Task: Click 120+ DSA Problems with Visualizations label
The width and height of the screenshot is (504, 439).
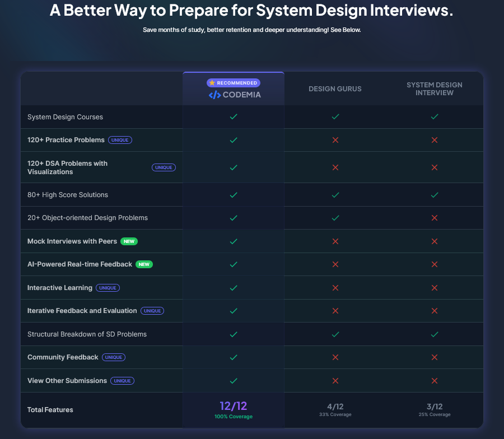Action: point(68,167)
